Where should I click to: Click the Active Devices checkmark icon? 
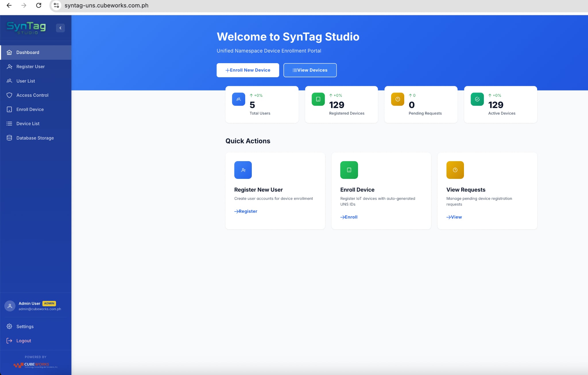click(477, 99)
